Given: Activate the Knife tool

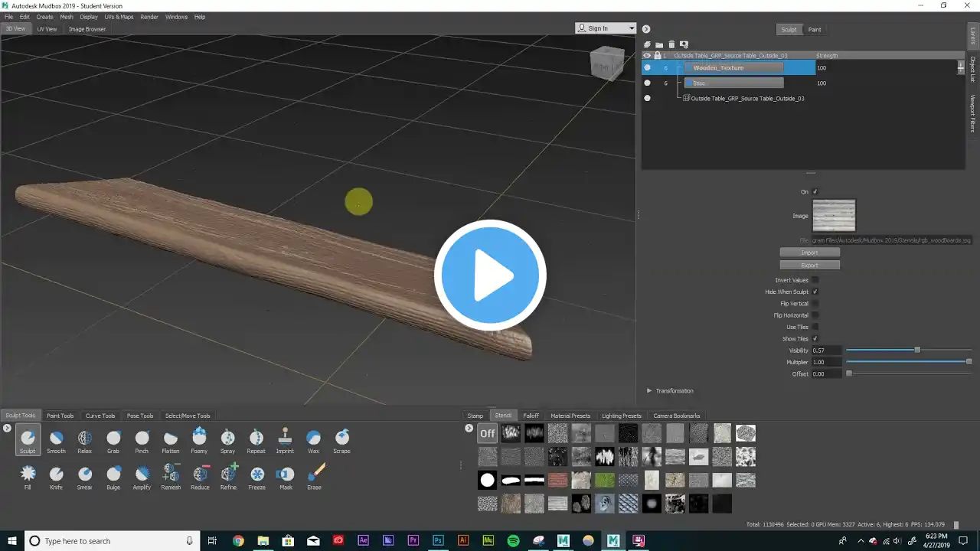Looking at the screenshot, I should (56, 478).
